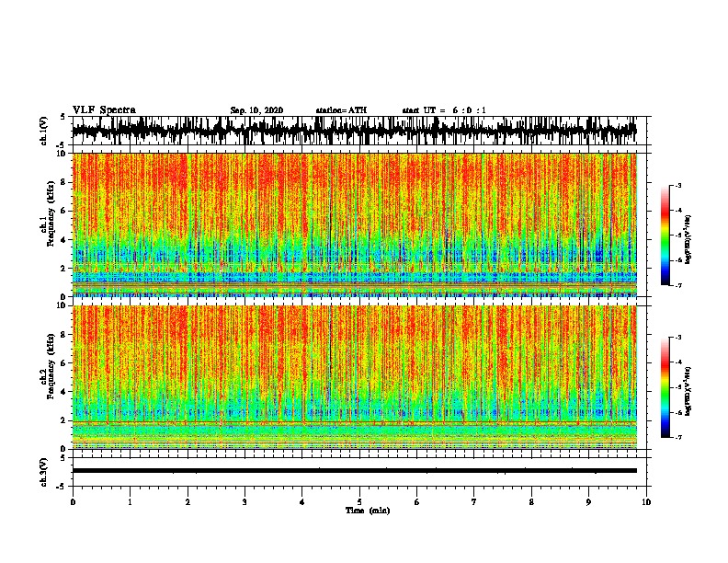Click the "5" tick label on the time axis
This screenshot has height=563, width=728.
click(x=359, y=502)
